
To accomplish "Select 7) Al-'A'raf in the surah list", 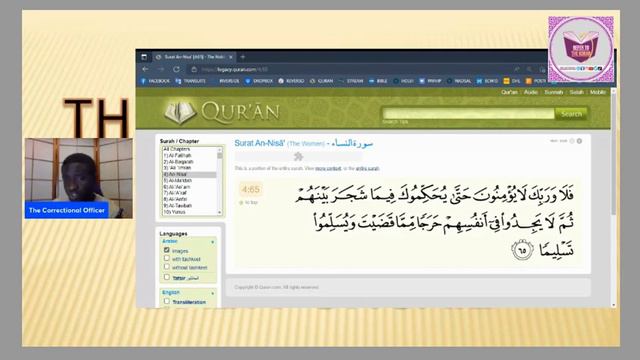I will (189, 193).
